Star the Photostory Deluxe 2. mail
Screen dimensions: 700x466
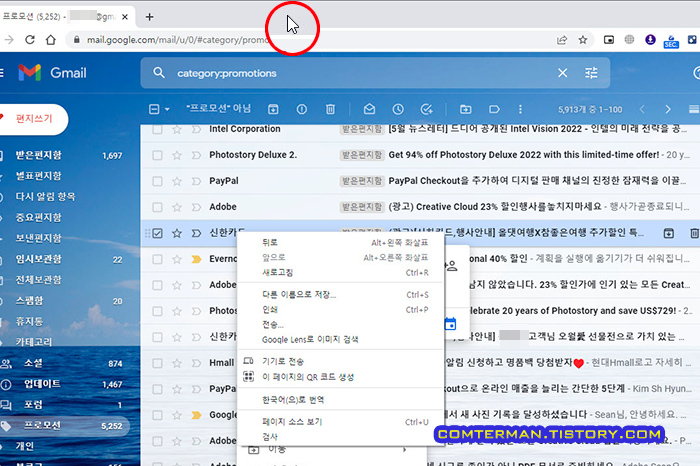coord(177,155)
